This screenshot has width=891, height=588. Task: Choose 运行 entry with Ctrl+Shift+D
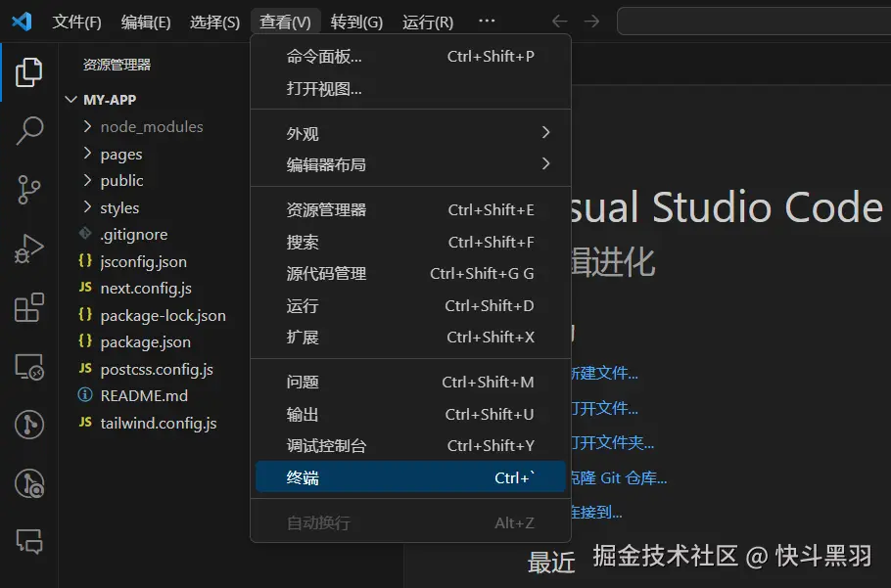[410, 306]
